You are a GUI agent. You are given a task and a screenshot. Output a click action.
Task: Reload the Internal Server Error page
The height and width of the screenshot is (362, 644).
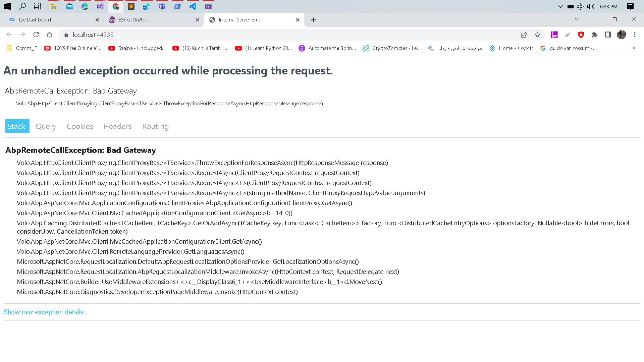coord(36,35)
